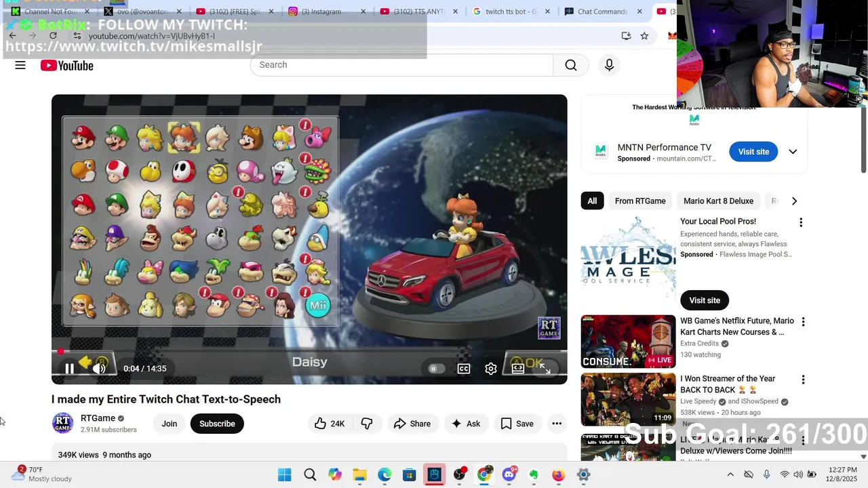This screenshot has width=868, height=488.
Task: Open more actions three-dot menu under video
Action: [x=557, y=424]
